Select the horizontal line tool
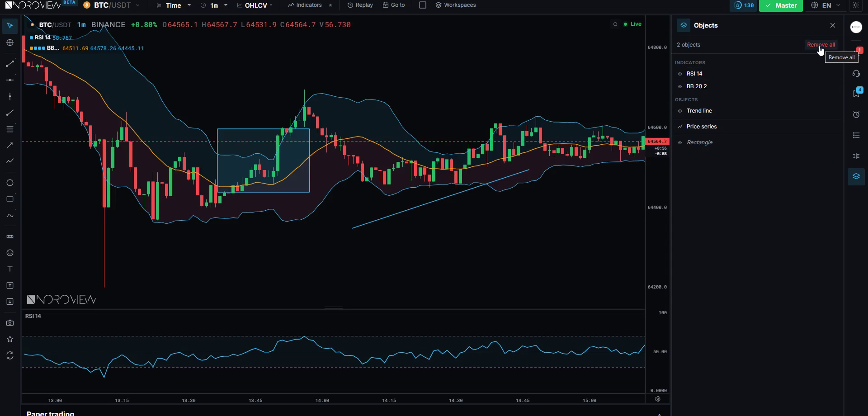This screenshot has width=868, height=416. coord(10,80)
